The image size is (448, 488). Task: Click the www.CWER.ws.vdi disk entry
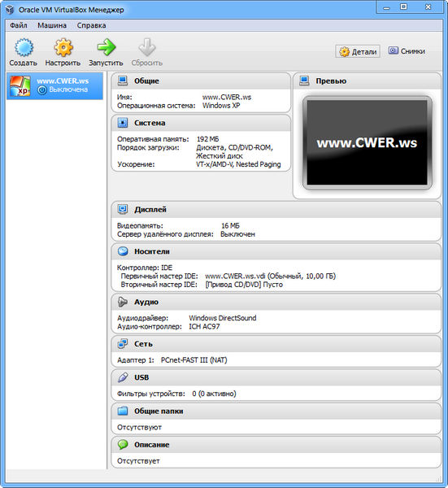click(x=271, y=276)
